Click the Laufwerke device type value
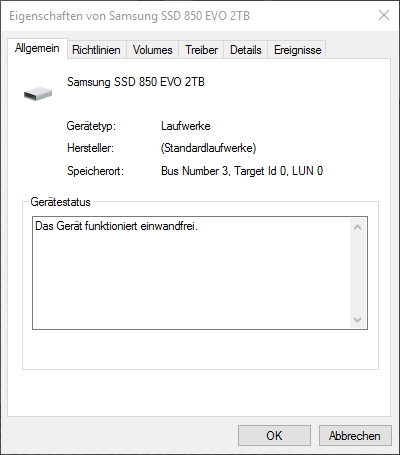Image resolution: width=400 pixels, height=455 pixels. pyautogui.click(x=186, y=126)
